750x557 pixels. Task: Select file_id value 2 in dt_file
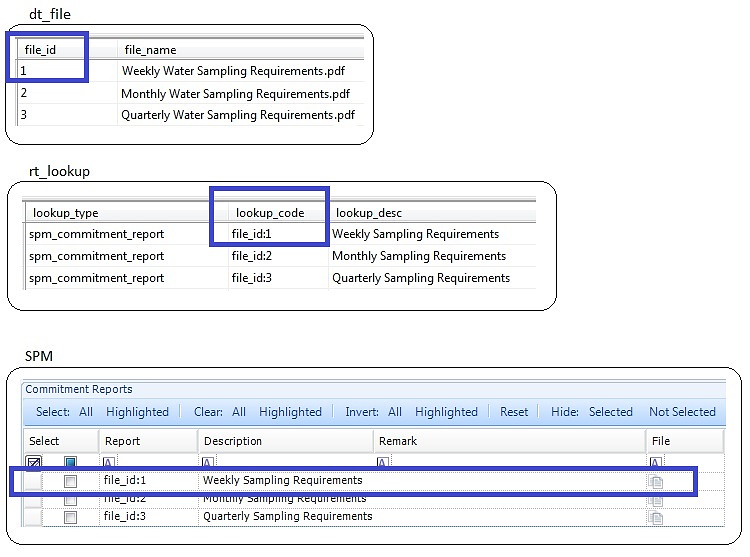23,93
